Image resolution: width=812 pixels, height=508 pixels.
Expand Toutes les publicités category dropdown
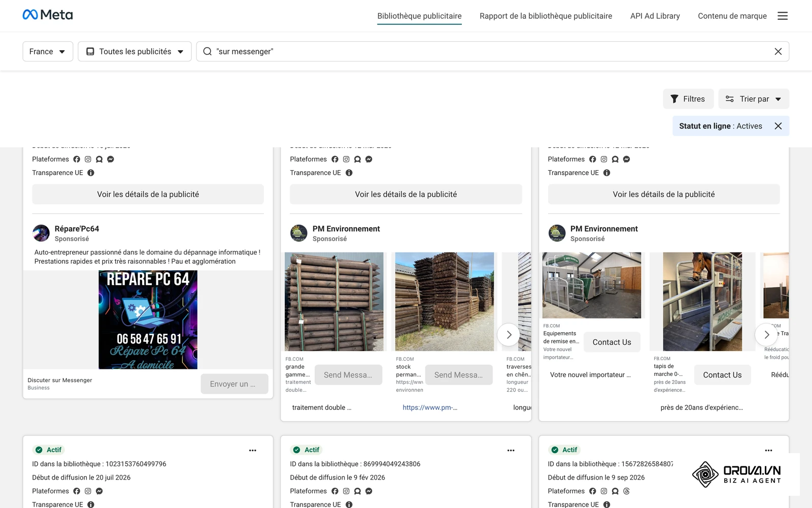(134, 51)
